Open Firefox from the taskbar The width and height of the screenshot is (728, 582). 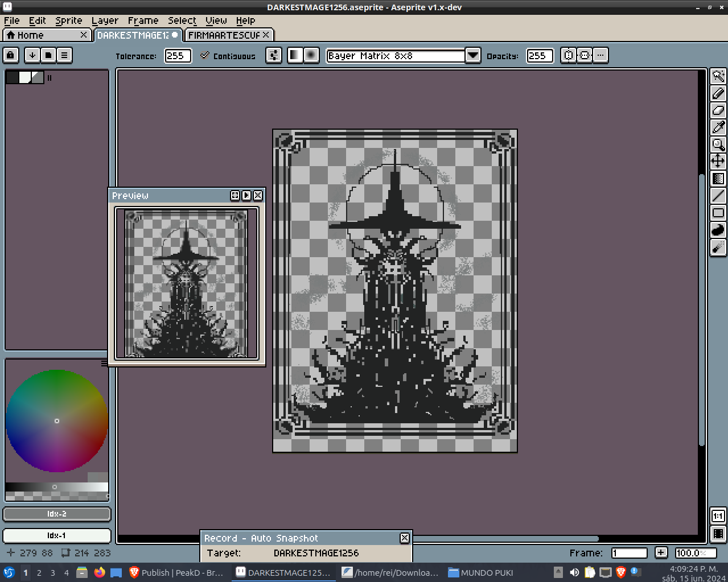[x=100, y=572]
